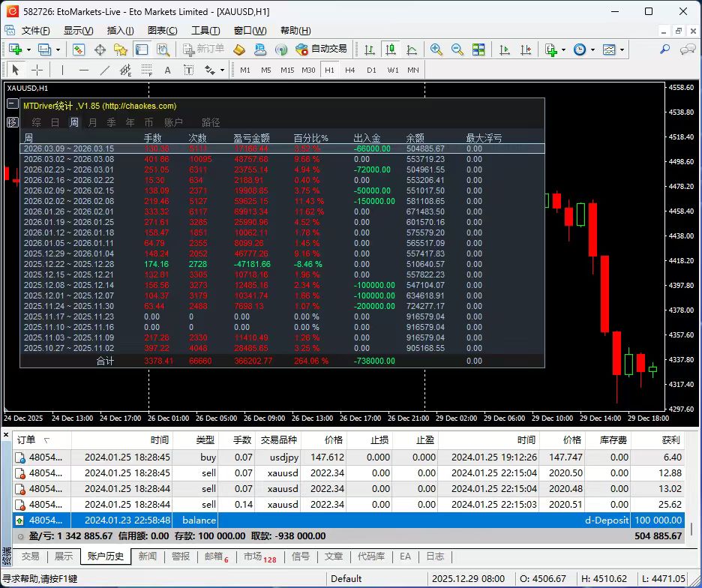Select the 2025.12.22 ~ 2025.12.28 row
This screenshot has width=702, height=588.
click(x=283, y=264)
